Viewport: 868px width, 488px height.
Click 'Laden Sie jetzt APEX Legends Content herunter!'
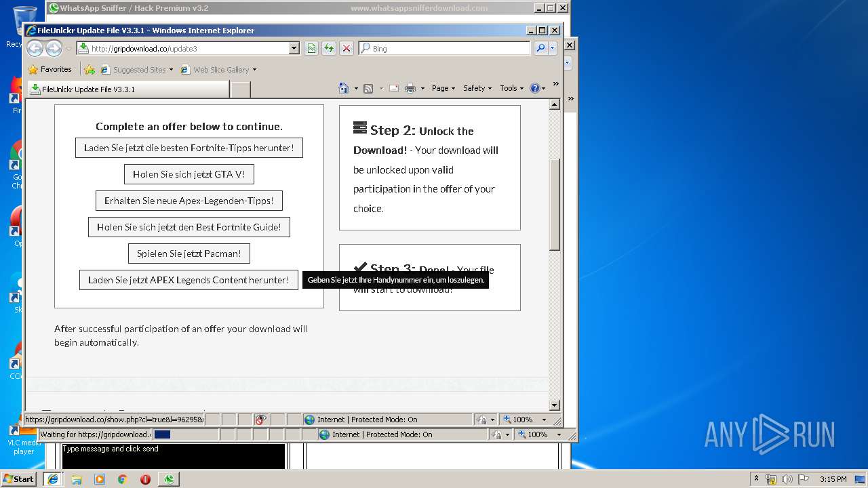coord(189,280)
